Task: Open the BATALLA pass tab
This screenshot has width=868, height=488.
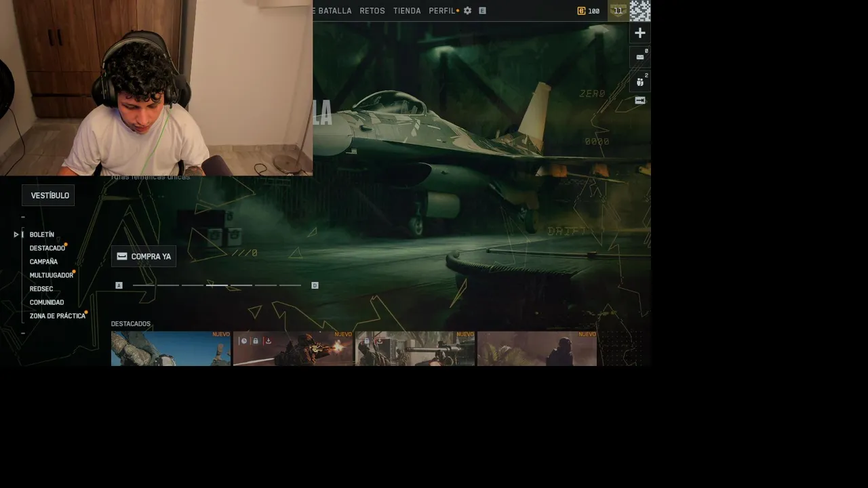Action: click(332, 11)
